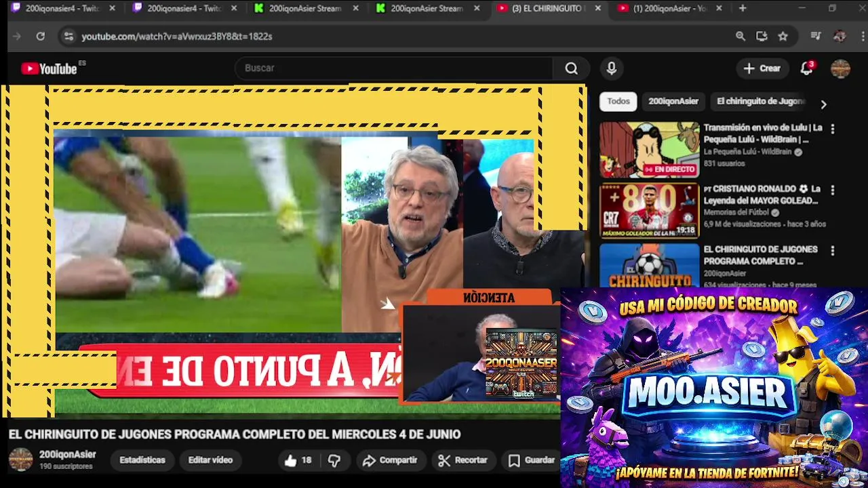Click the 190 suscriptores text
The image size is (868, 488).
coord(66,467)
